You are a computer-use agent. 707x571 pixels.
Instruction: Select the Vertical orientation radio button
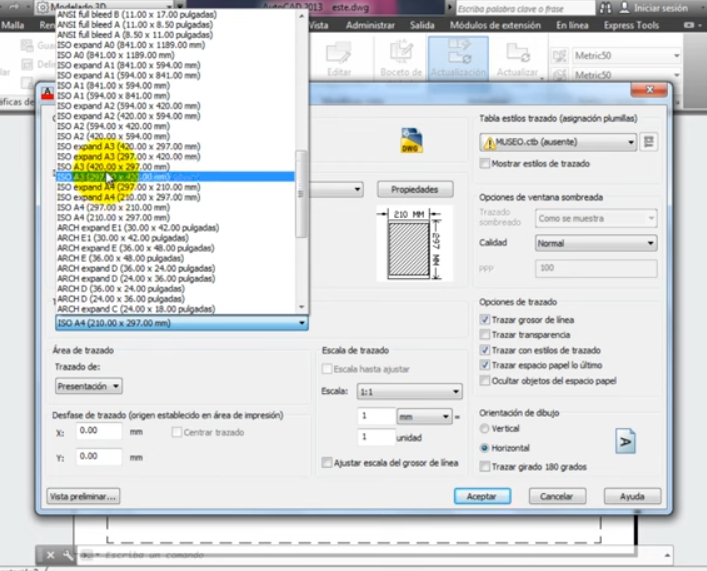(x=484, y=428)
